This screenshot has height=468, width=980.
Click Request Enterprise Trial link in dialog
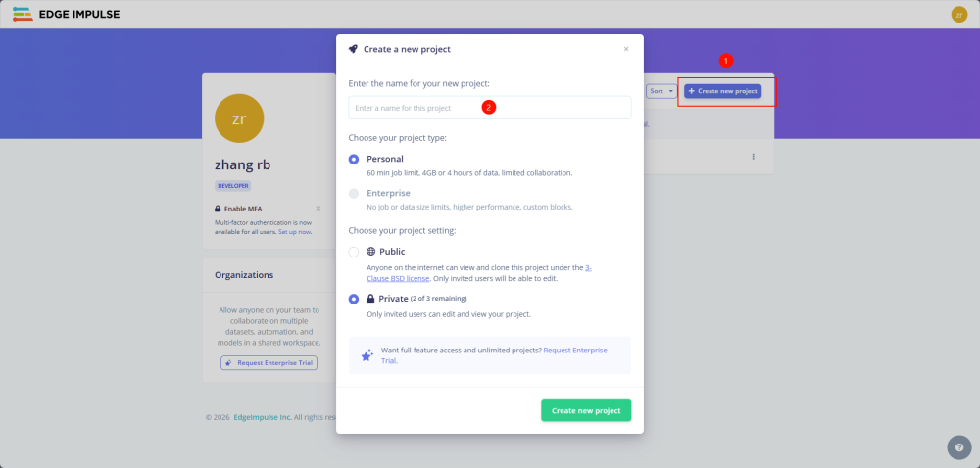pyautogui.click(x=575, y=350)
